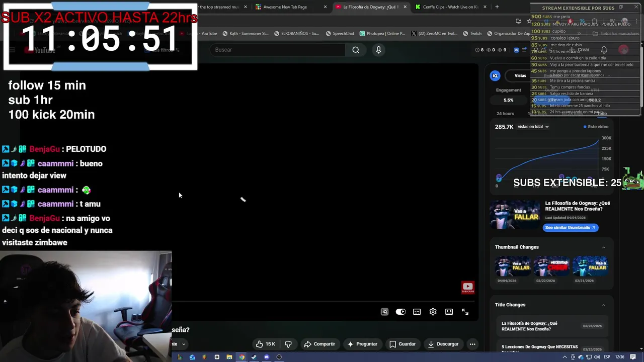This screenshot has height=362, width=644.
Task: Open YouTube notifications bell
Action: [604, 50]
